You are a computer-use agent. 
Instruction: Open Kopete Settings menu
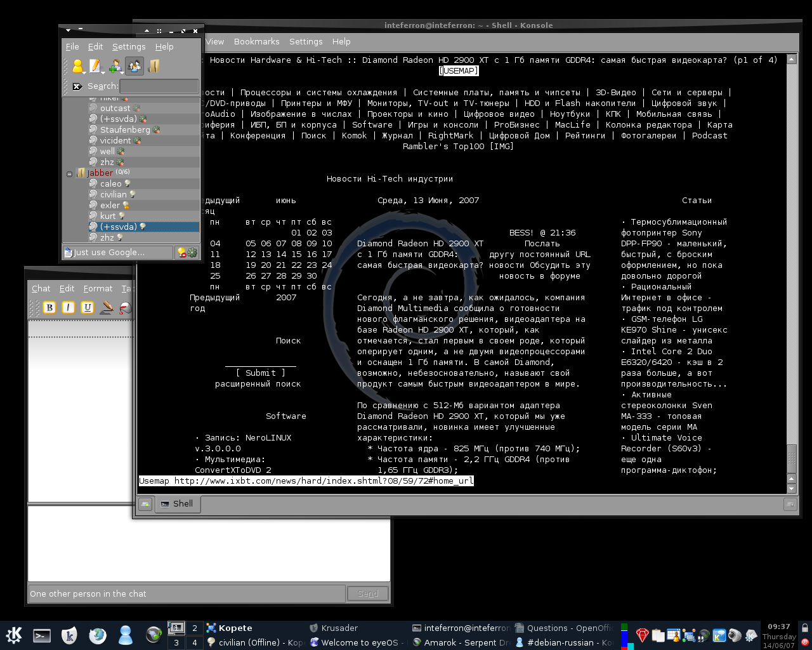click(129, 46)
